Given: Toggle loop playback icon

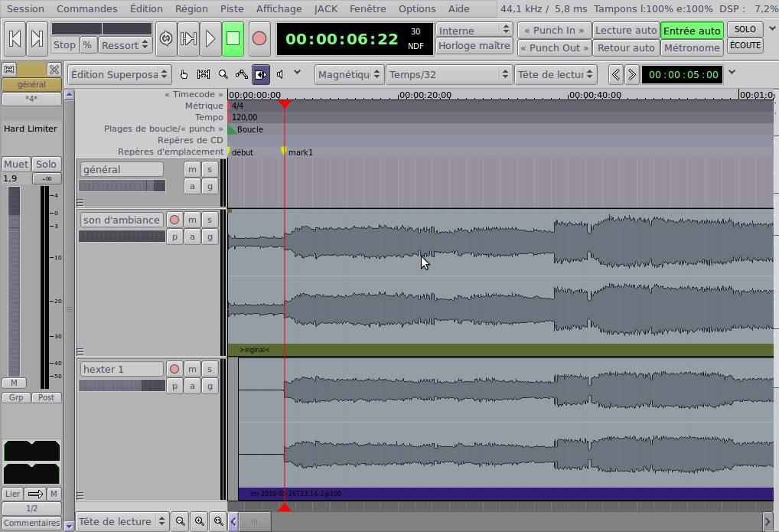Looking at the screenshot, I should click(166, 38).
